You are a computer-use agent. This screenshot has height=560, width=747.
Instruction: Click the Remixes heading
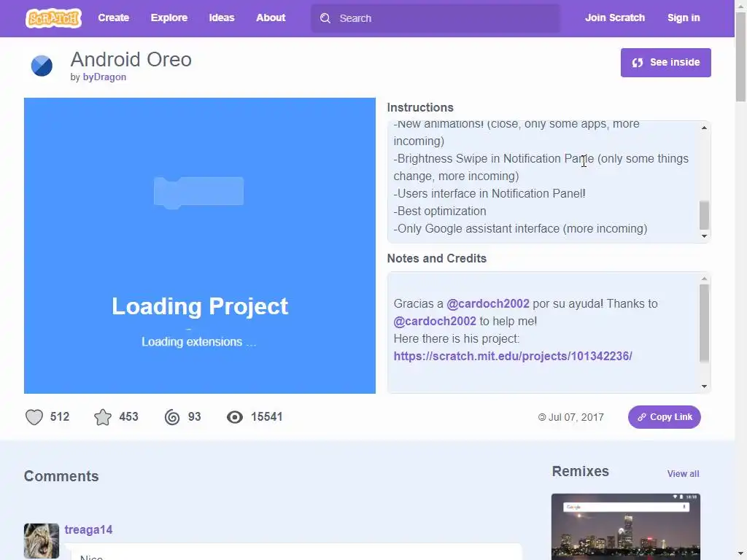(x=580, y=472)
